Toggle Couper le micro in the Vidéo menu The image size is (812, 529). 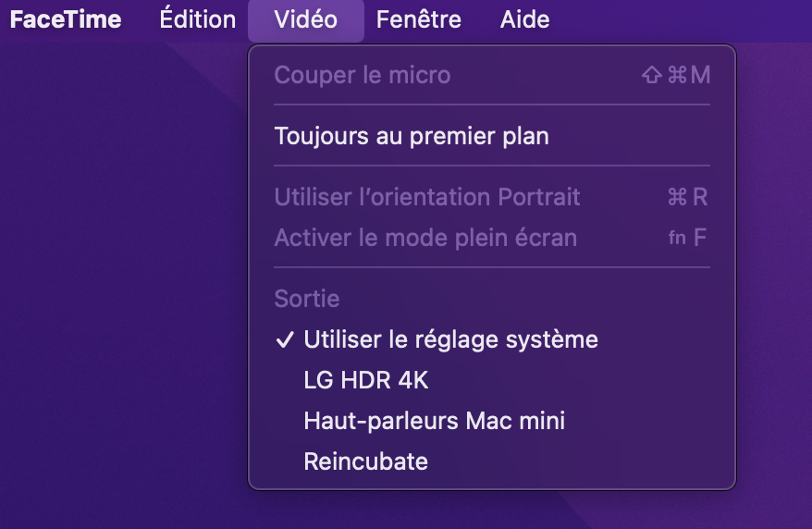tap(362, 76)
